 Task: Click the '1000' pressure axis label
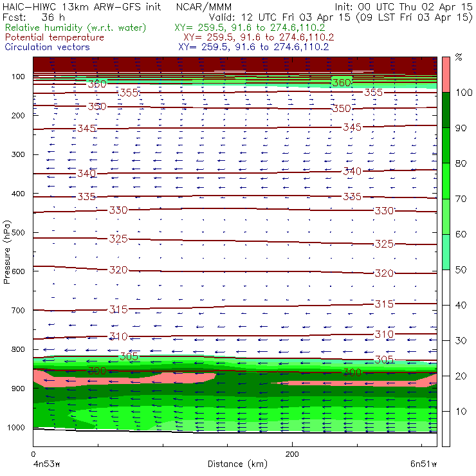click(16, 427)
